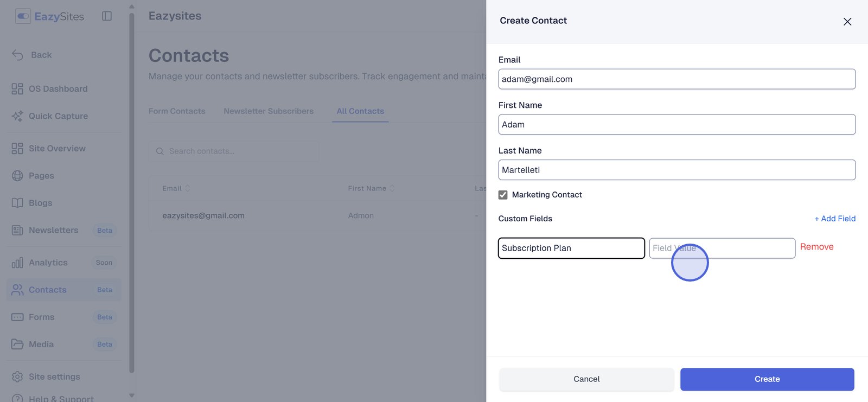Click the Back arrow icon
This screenshot has width=868, height=402.
click(18, 55)
